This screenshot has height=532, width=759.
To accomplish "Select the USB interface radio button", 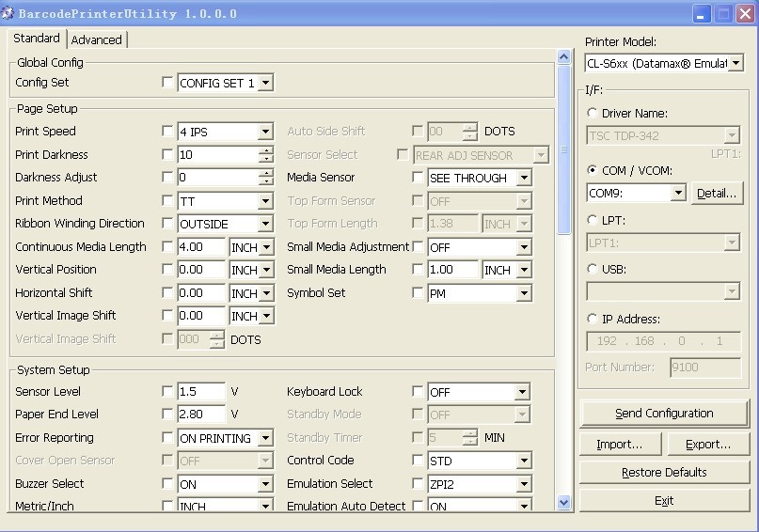I will point(593,270).
